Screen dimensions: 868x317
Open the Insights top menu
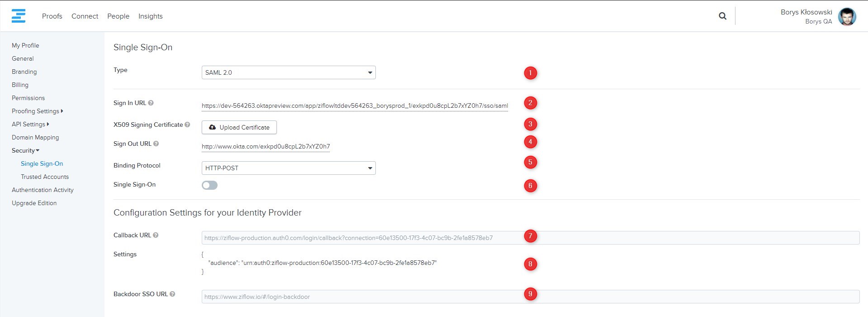(x=150, y=16)
